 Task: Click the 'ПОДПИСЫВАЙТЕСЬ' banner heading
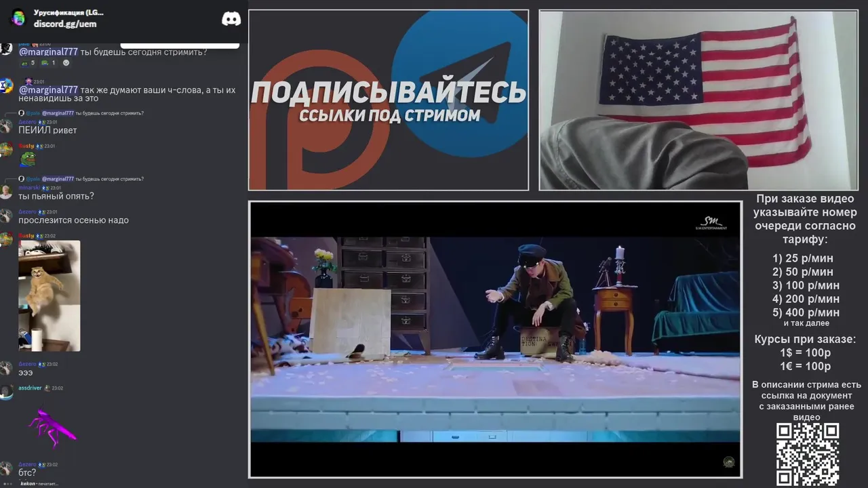click(389, 93)
